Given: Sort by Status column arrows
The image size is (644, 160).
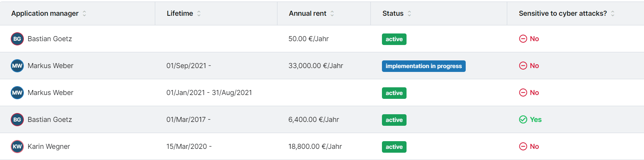Looking at the screenshot, I should click(410, 13).
